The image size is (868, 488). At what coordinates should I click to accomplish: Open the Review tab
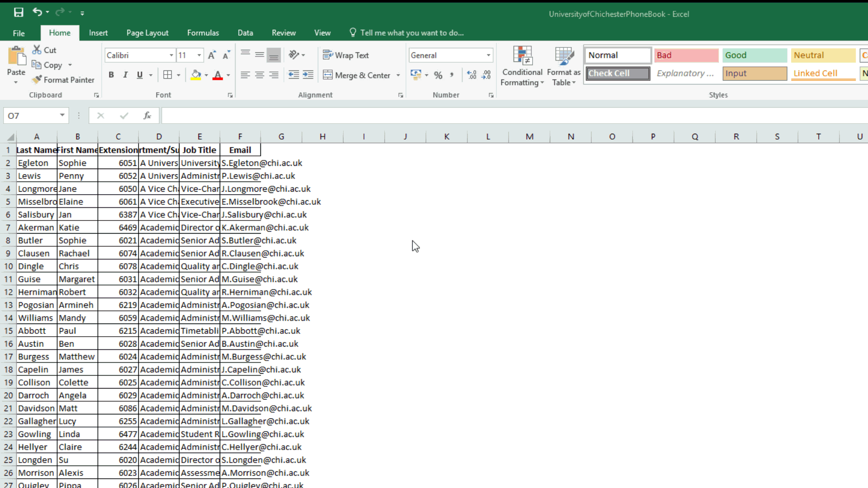(x=283, y=33)
